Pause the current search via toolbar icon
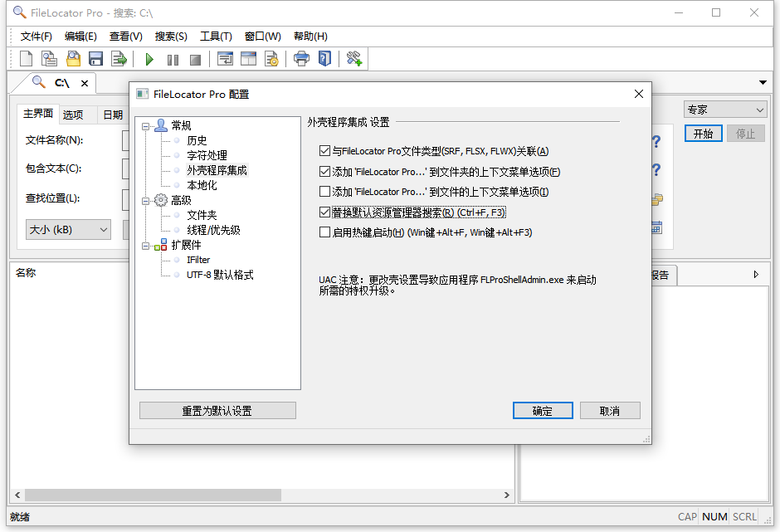780x532 pixels. pyautogui.click(x=172, y=59)
